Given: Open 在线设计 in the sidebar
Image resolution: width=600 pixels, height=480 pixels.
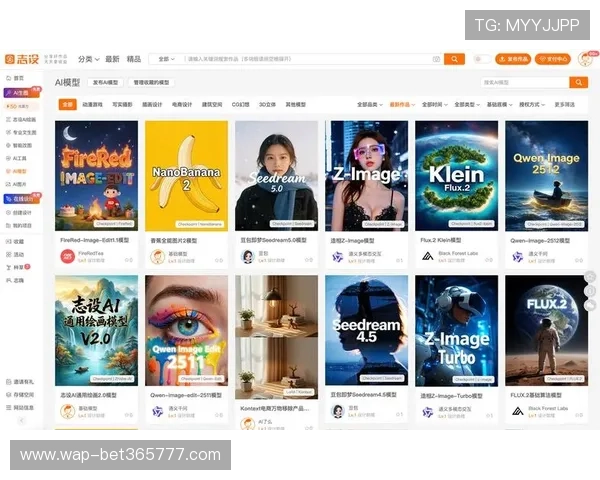Looking at the screenshot, I should pyautogui.click(x=21, y=199).
